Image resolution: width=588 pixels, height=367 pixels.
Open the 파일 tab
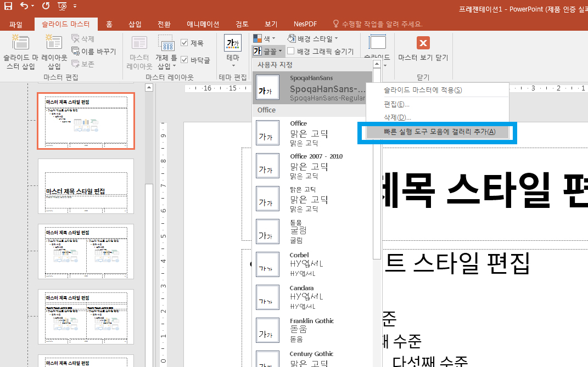coord(16,24)
